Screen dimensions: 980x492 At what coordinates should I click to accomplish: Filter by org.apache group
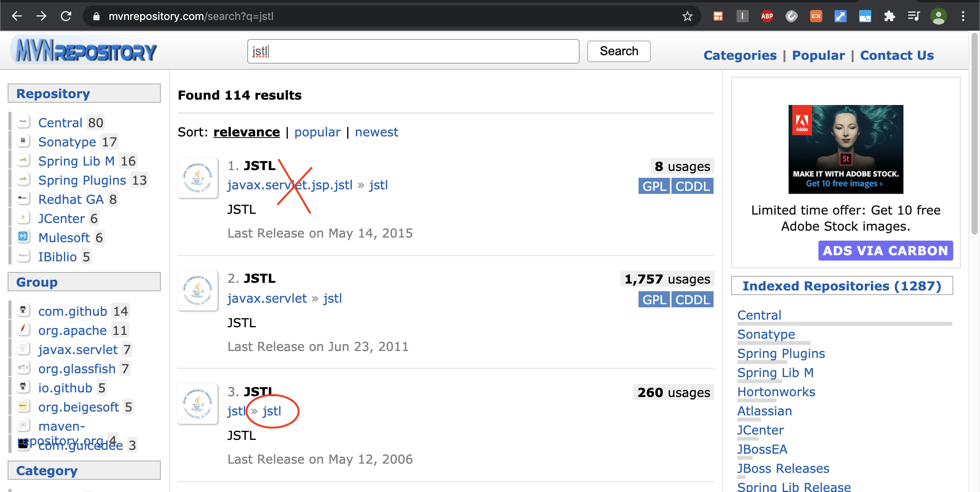pos(72,331)
